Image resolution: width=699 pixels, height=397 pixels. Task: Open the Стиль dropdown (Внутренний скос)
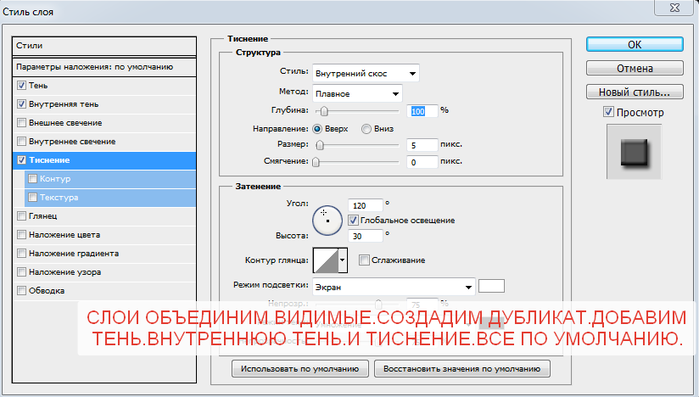(366, 74)
